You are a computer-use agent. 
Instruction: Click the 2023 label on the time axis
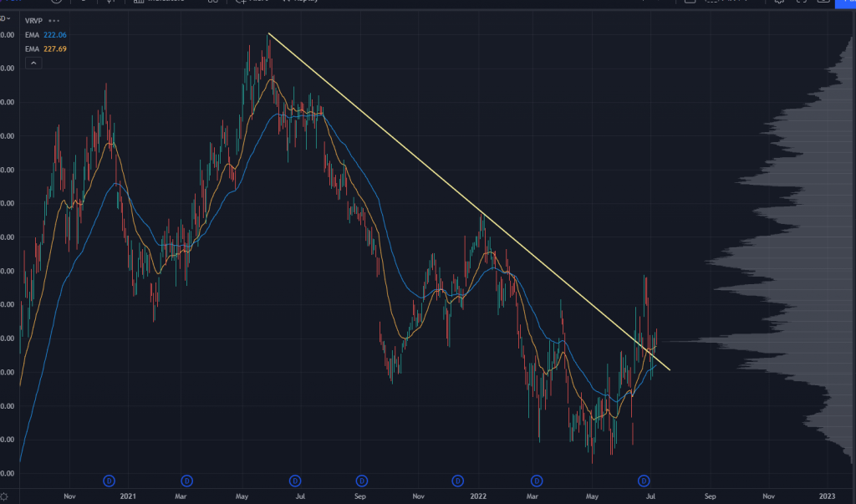(x=827, y=496)
